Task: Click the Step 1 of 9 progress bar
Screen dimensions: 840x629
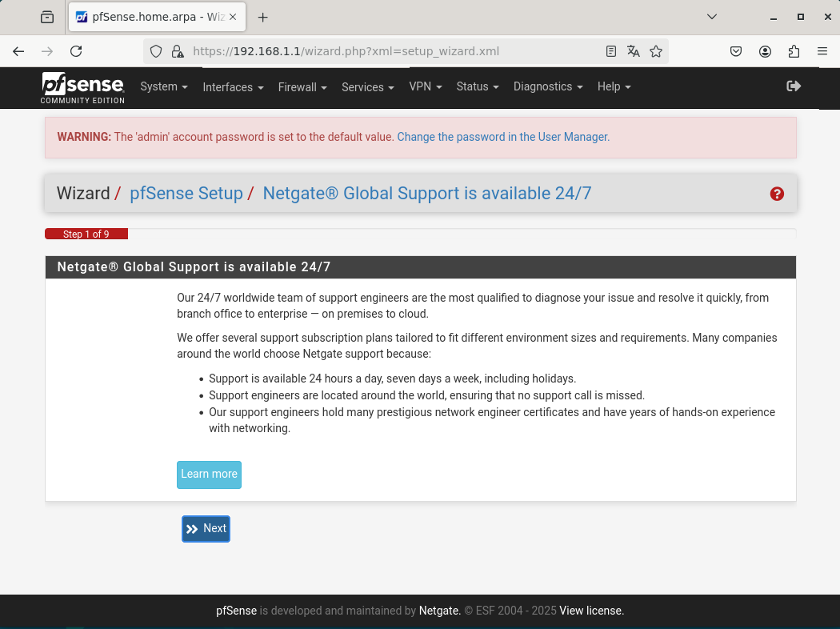Action: tap(86, 234)
